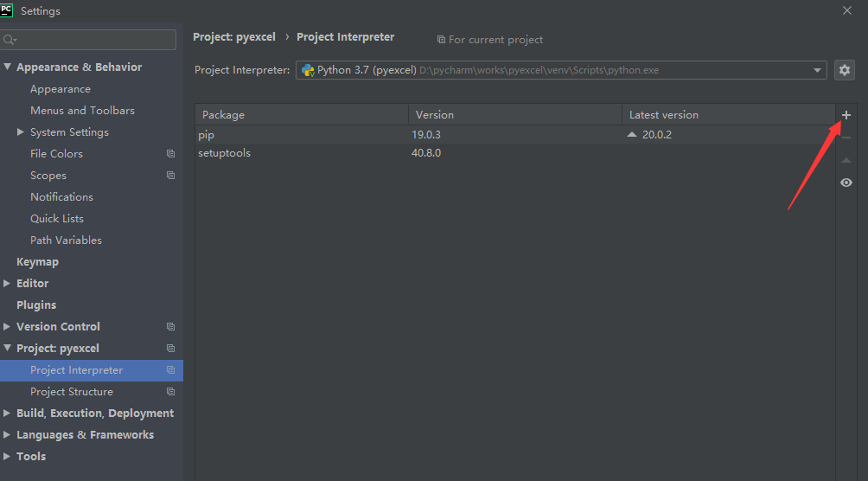The height and width of the screenshot is (481, 868).
Task: Click the upgrade package arrow icon
Action: (x=846, y=160)
